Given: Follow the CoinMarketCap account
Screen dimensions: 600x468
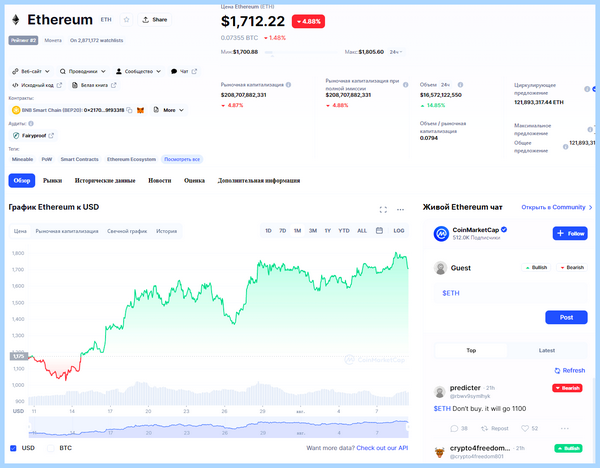Looking at the screenshot, I should coord(570,233).
